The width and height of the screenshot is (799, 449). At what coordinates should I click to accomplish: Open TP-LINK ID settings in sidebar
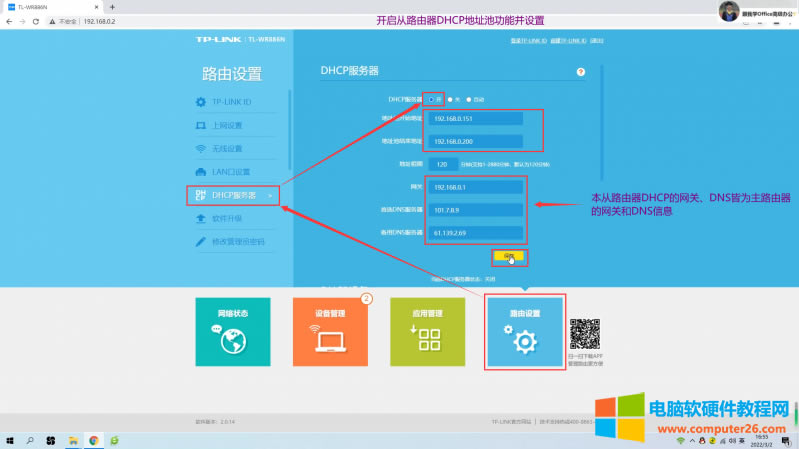point(229,103)
